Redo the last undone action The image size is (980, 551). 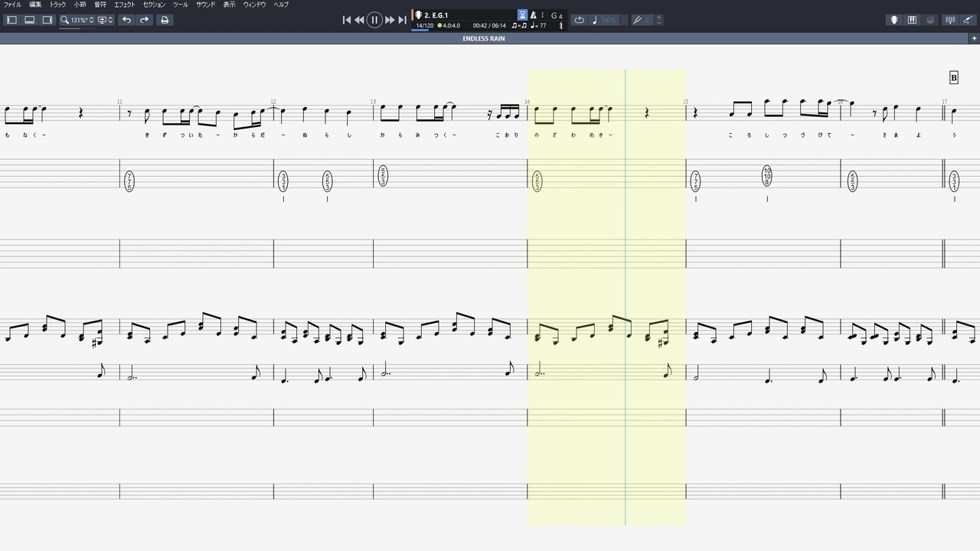144,20
